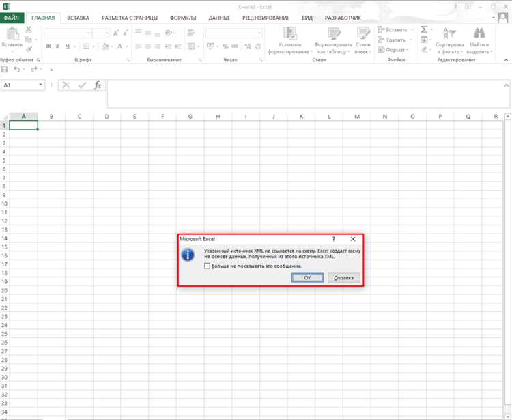
Task: Click the decrease font size icon
Action: click(x=126, y=33)
